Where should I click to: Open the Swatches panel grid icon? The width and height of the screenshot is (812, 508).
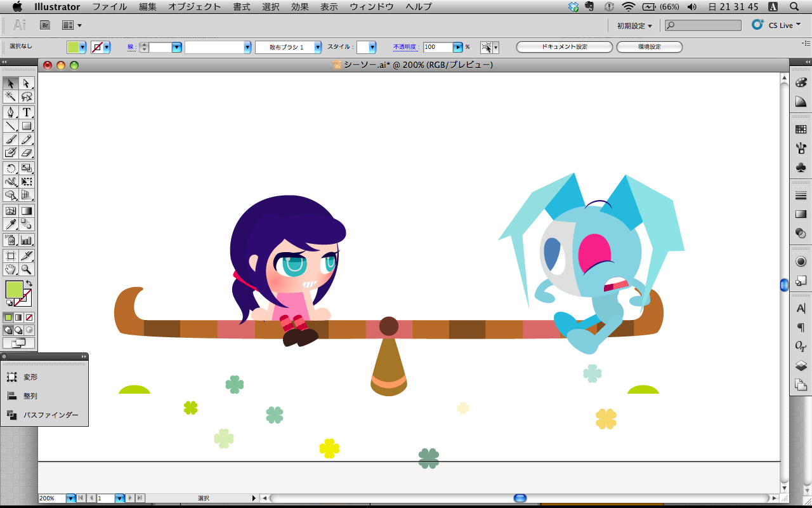coord(801,130)
